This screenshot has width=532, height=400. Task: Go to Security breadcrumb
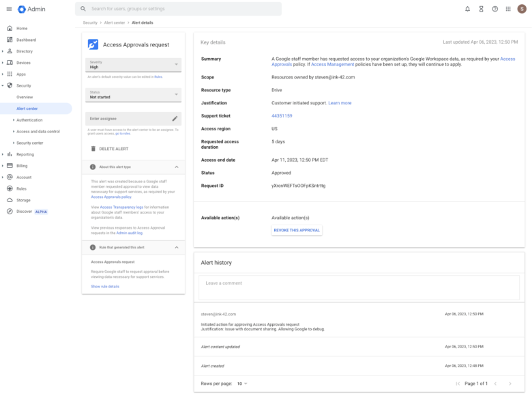point(90,23)
